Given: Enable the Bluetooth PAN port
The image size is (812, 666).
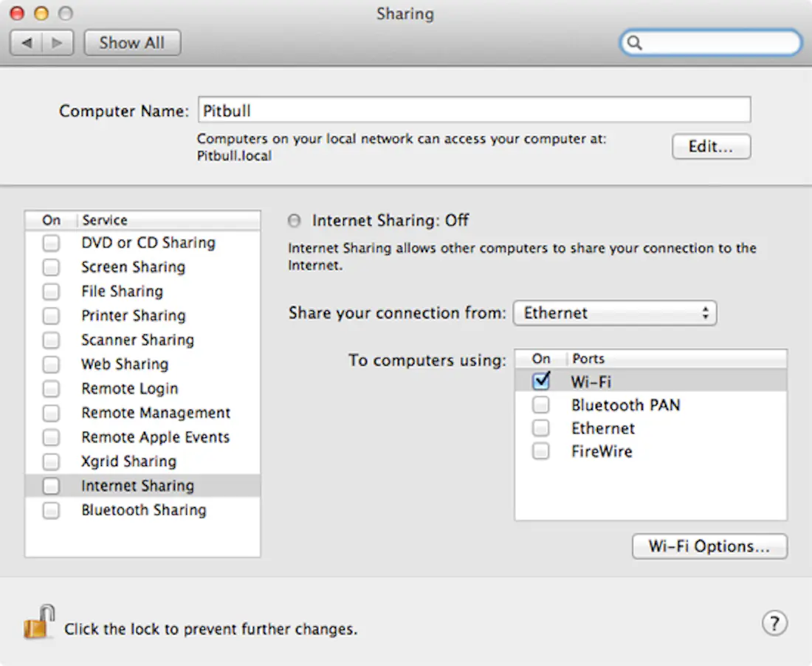Looking at the screenshot, I should coord(541,405).
